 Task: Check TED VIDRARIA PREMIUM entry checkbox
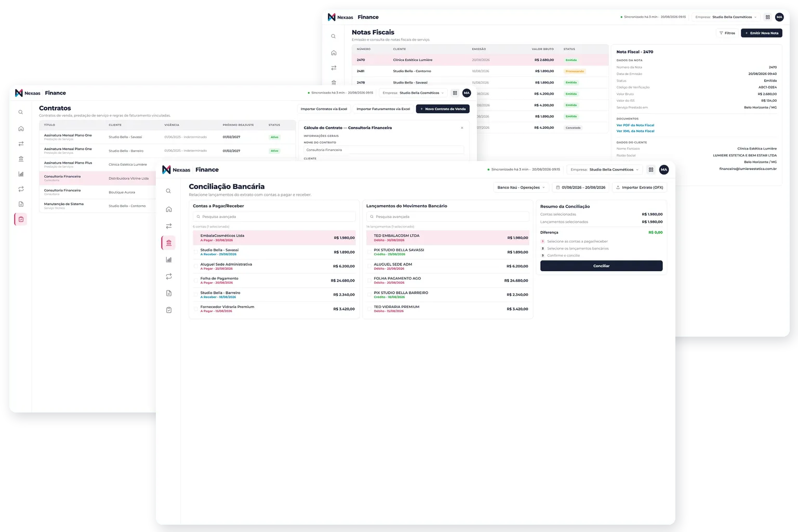tap(369, 309)
